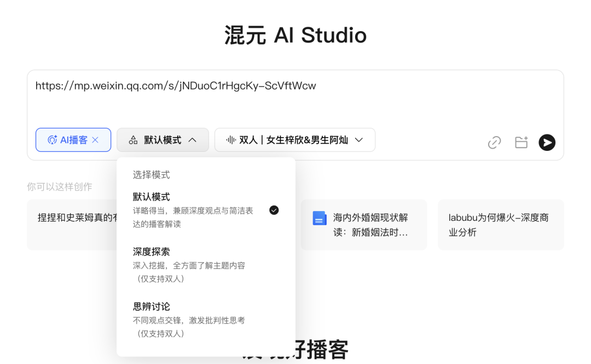Screen dimensions: 591x364
Task: Click the black send arrow button
Action: point(547,143)
